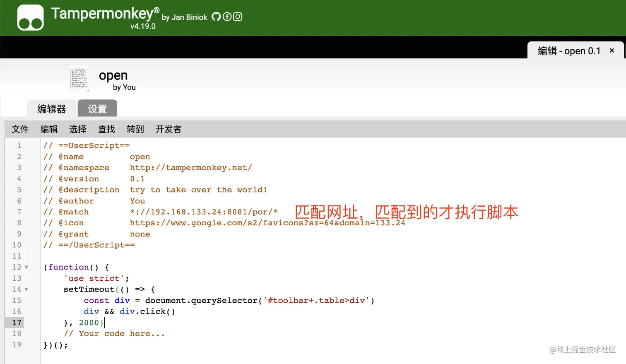Click the @grant value none
The width and height of the screenshot is (626, 364).
coord(140,234)
